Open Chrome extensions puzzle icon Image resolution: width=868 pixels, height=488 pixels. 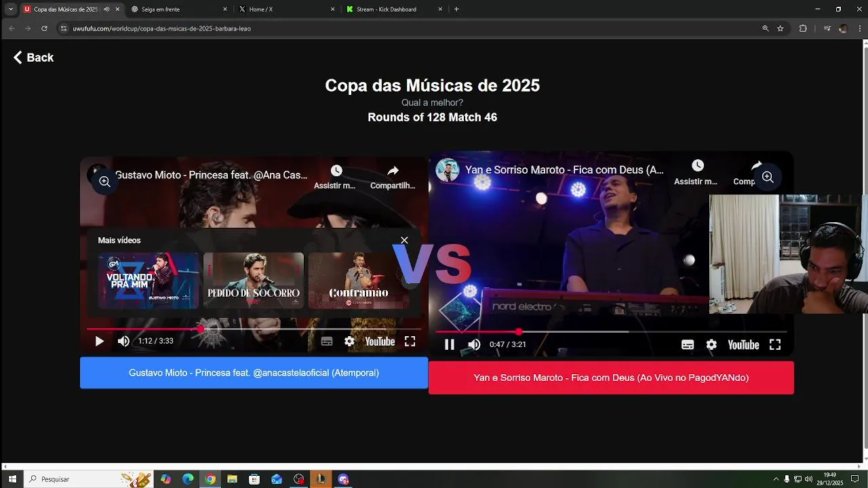(803, 28)
